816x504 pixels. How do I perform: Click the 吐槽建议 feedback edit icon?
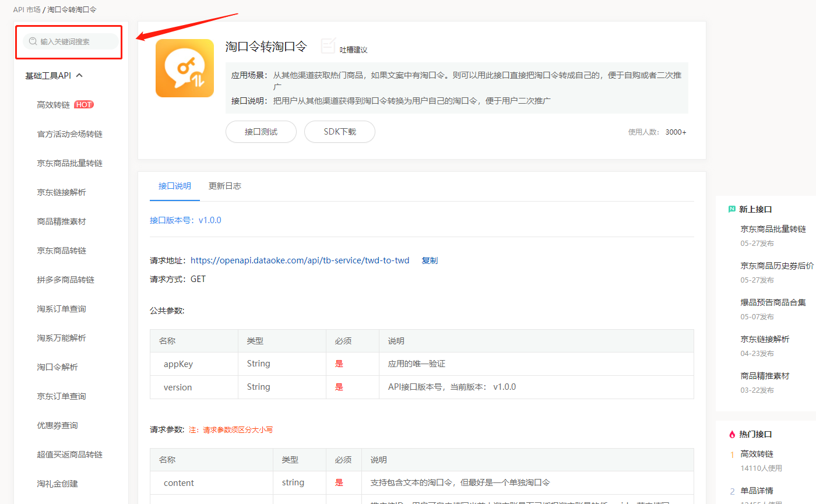coord(329,46)
